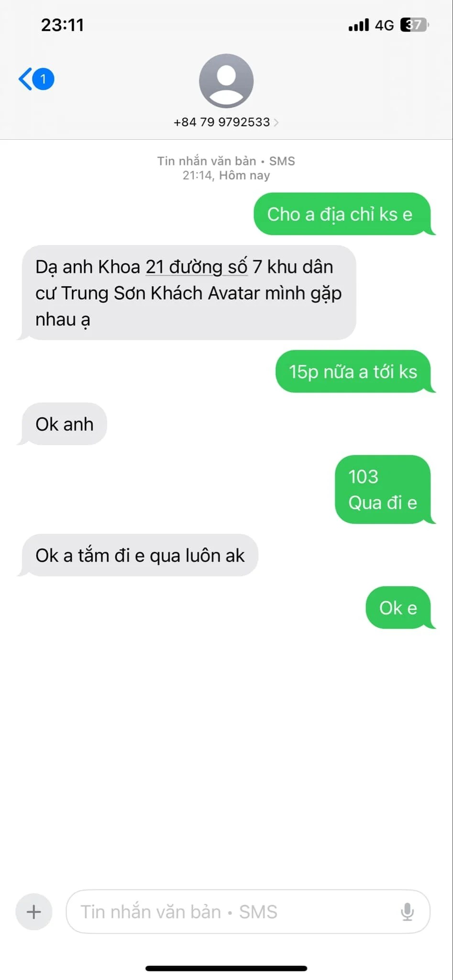
Task: Tap the status bar clock 23:11
Action: [63, 25]
